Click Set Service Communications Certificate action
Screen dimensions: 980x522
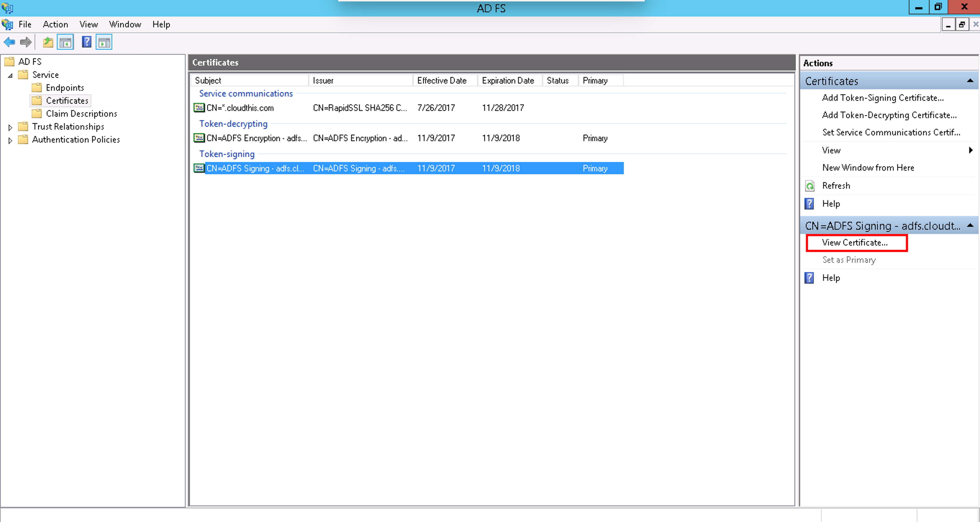click(x=891, y=132)
